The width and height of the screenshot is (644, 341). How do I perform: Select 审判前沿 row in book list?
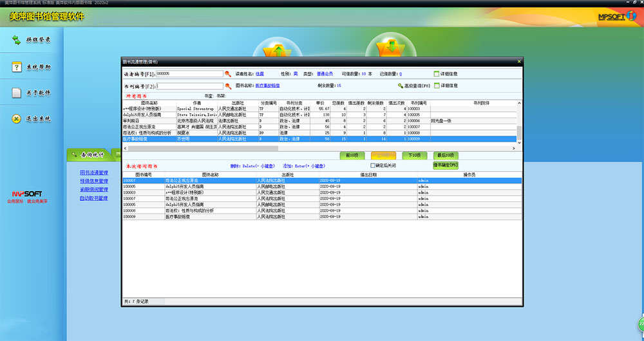point(148,120)
